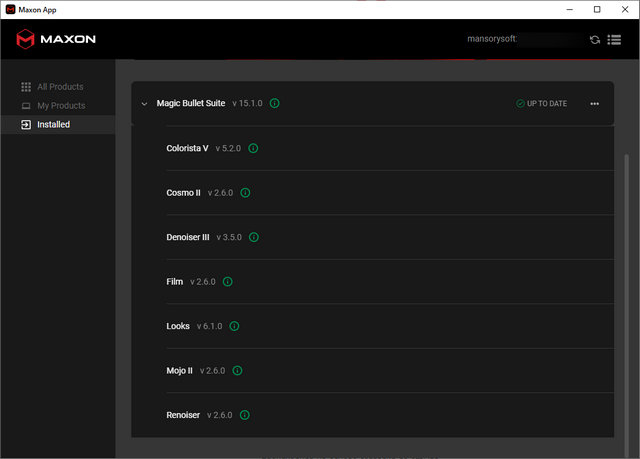
Task: Go to My Products in sidebar
Action: pos(61,106)
